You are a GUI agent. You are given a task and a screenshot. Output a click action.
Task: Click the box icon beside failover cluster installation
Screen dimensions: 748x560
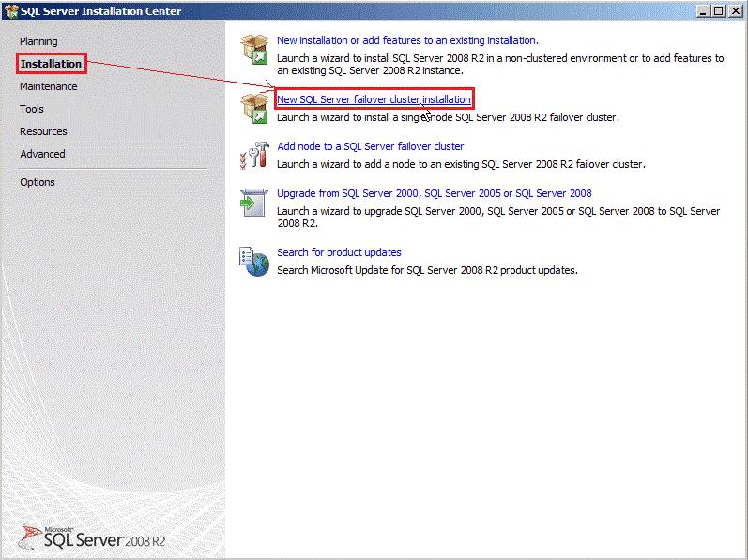[254, 108]
